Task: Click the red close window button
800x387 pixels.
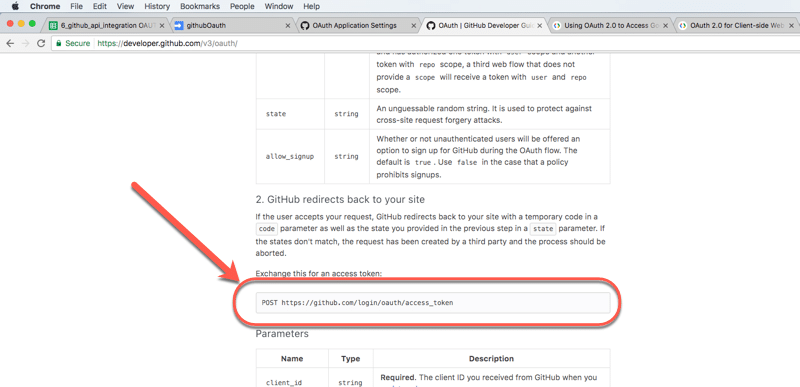Action: (10, 23)
